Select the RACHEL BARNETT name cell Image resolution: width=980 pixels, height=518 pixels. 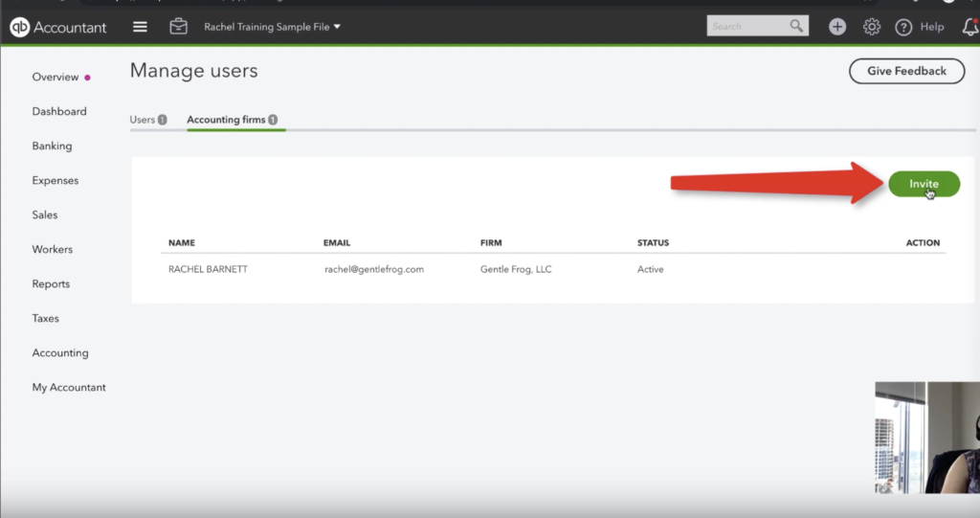[208, 269]
